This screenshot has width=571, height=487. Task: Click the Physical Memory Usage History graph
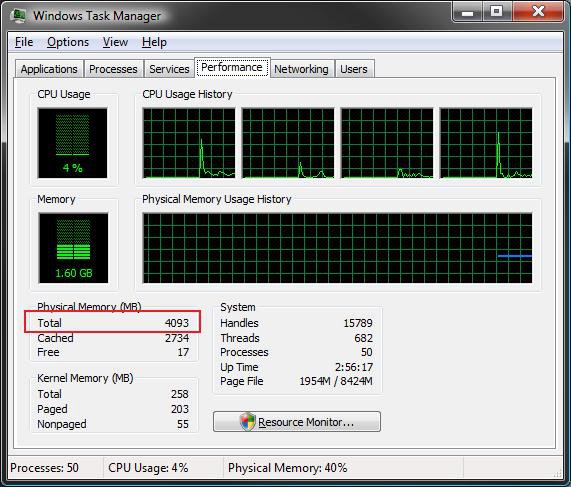(x=338, y=248)
